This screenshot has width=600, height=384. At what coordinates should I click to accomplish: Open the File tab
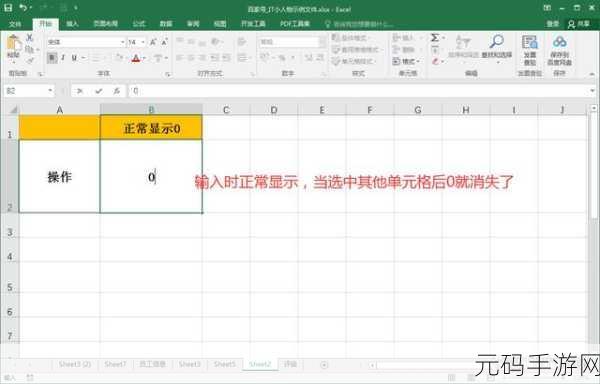15,24
